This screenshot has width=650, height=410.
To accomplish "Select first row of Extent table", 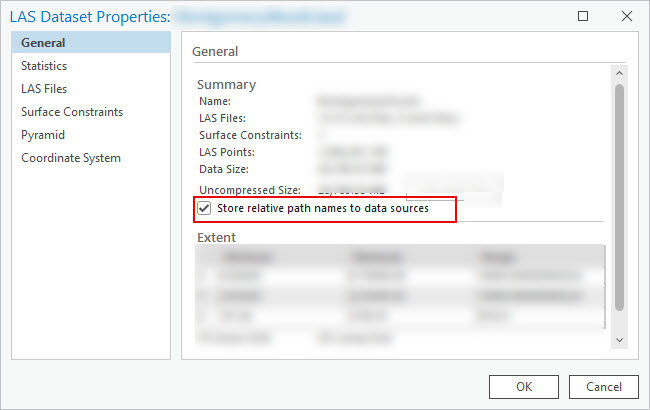I will tap(400, 277).
